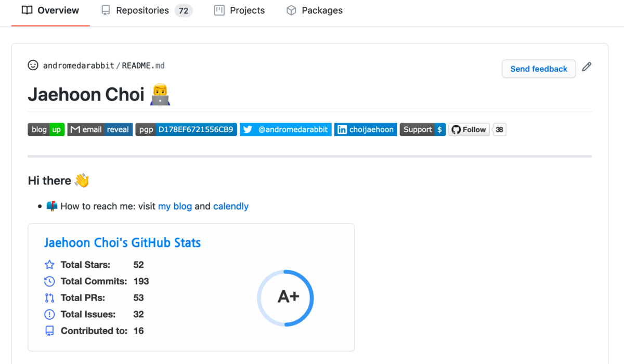
Task: Click the star icon next to Total Stars
Action: (49, 264)
